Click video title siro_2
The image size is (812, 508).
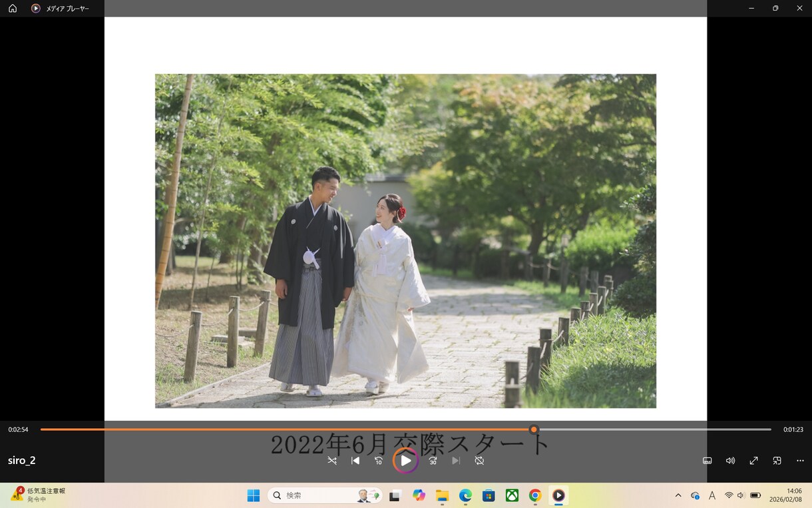22,460
